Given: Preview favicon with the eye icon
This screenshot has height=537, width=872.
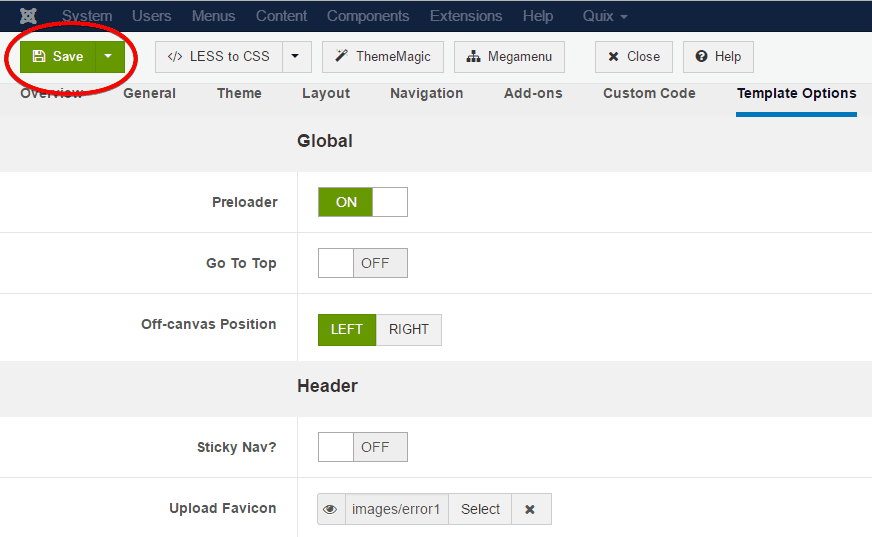Looking at the screenshot, I should [331, 509].
